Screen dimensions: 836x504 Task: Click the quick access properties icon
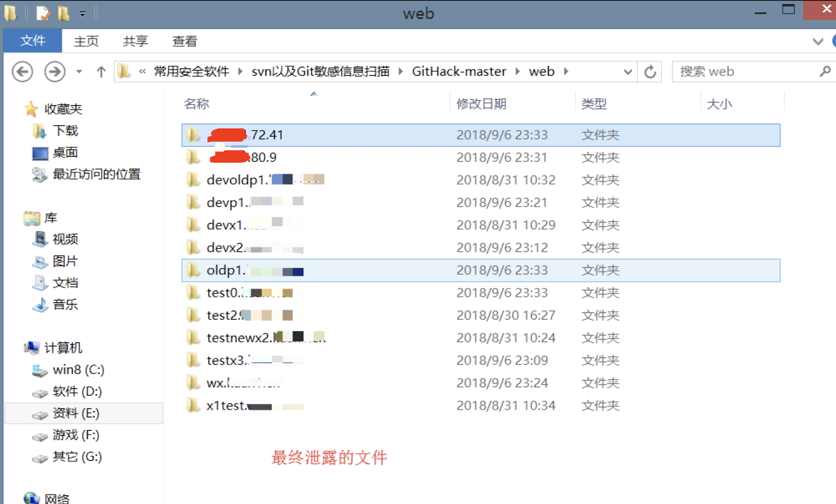[x=43, y=14]
